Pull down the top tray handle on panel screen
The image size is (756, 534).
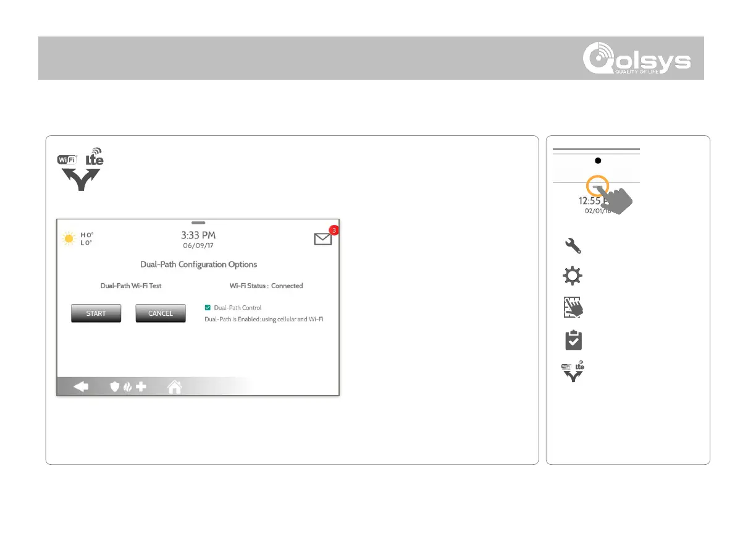coord(198,222)
